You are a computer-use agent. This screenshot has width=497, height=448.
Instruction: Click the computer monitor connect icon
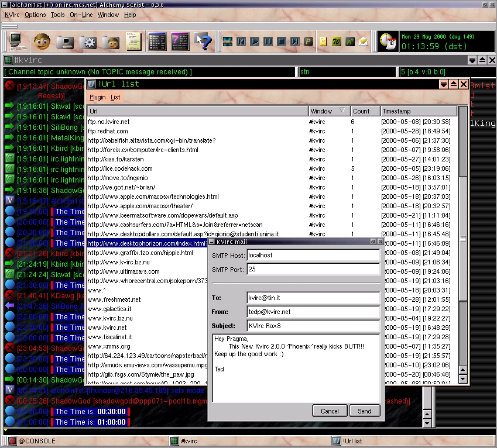coord(16,42)
